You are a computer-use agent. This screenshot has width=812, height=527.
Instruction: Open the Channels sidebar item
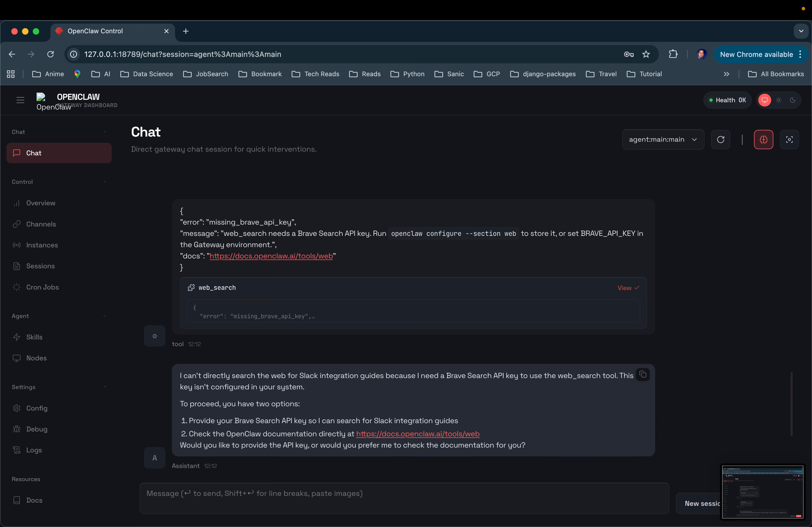coord(41,224)
